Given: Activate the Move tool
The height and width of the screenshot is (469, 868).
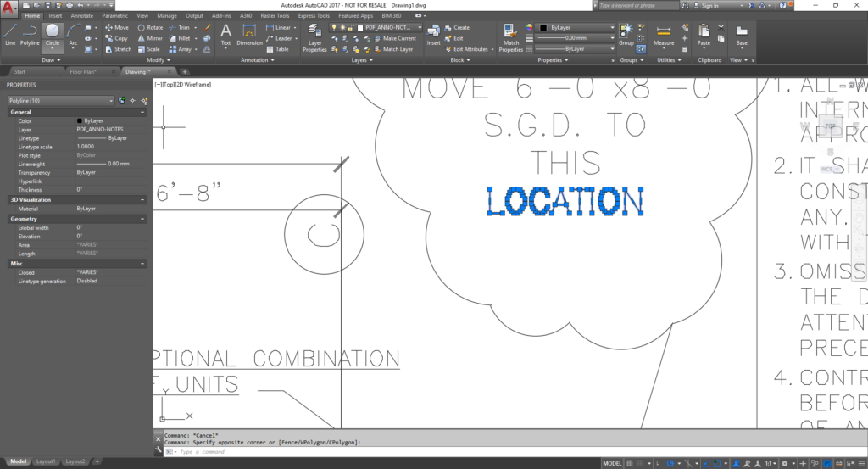Looking at the screenshot, I should pos(117,27).
